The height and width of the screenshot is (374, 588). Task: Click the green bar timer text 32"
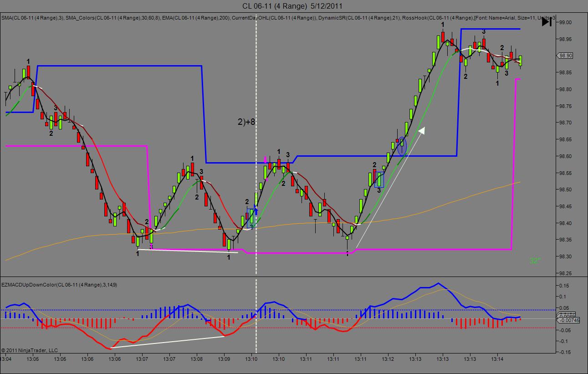535,261
